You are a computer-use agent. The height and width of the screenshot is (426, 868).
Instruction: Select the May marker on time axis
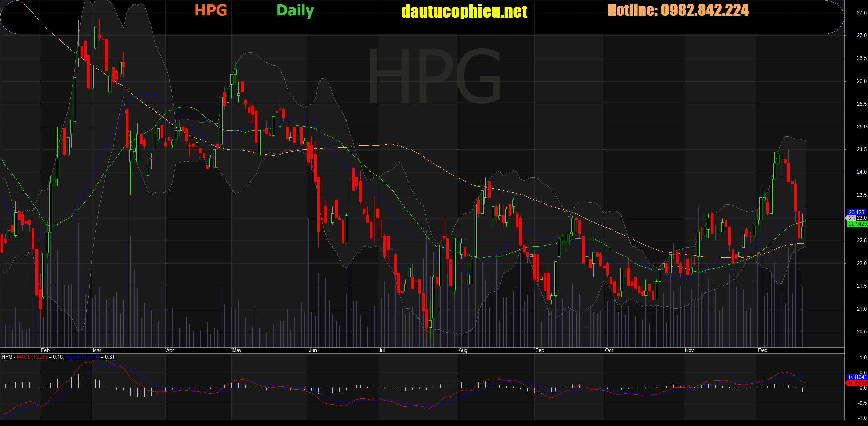point(237,350)
